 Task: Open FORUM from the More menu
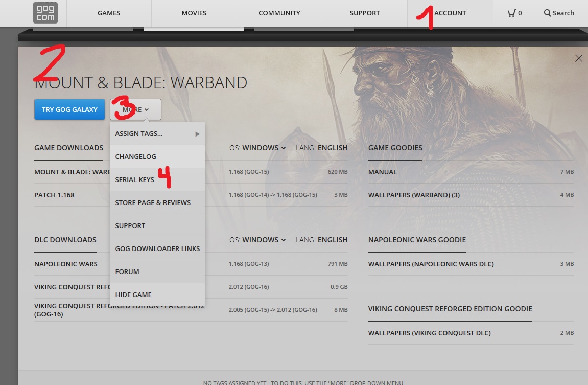pos(157,271)
